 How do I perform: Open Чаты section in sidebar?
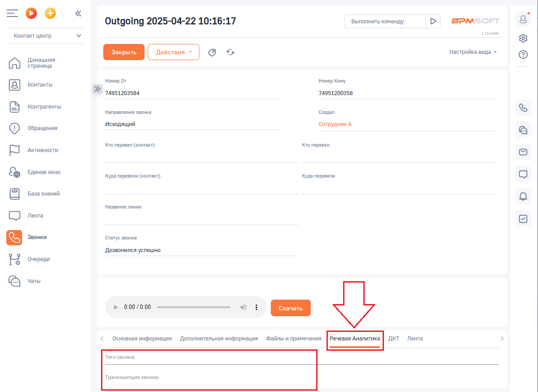(x=34, y=281)
